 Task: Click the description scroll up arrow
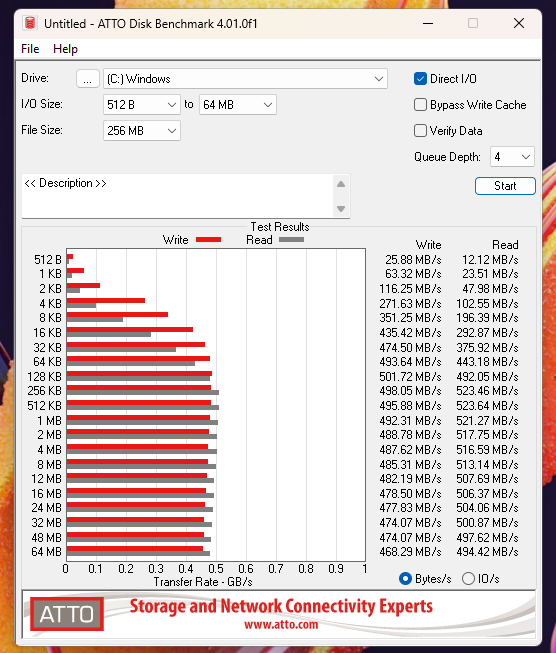click(341, 184)
